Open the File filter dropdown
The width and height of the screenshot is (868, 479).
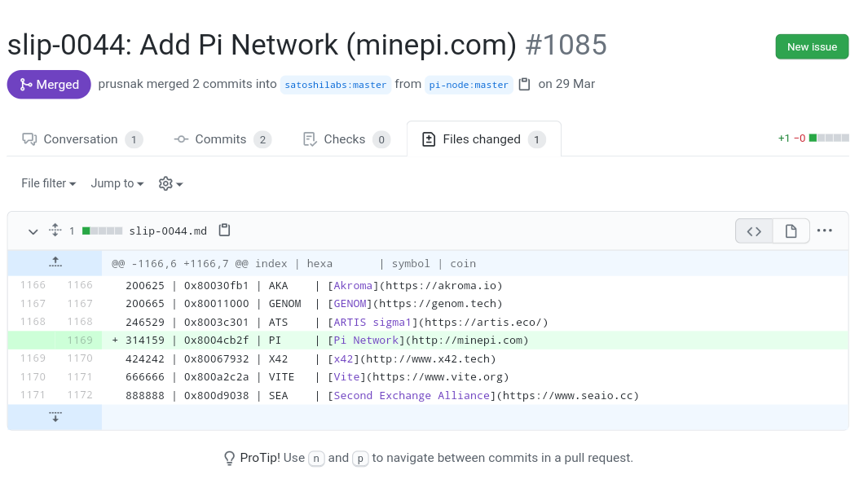[48, 183]
